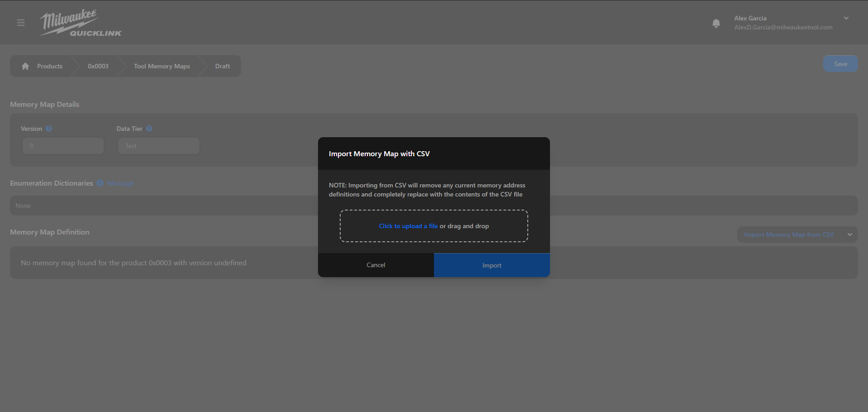The width and height of the screenshot is (868, 412).
Task: Cancel the CSV import dialog
Action: tap(376, 265)
